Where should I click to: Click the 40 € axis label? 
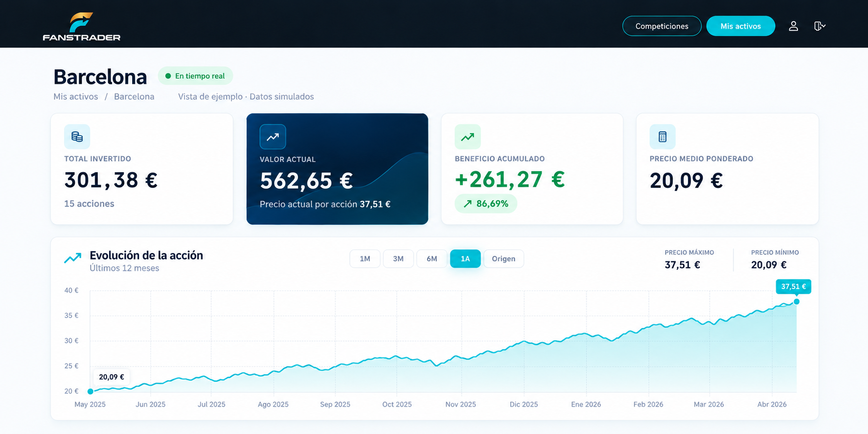tap(71, 290)
